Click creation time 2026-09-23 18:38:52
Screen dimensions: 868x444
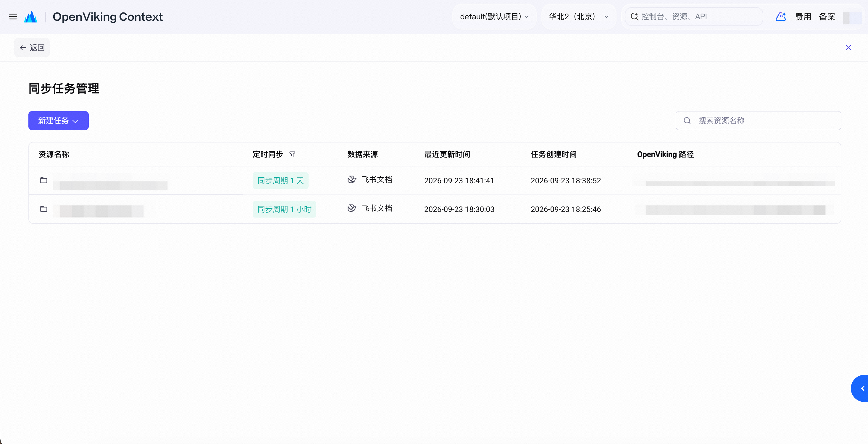coord(566,181)
